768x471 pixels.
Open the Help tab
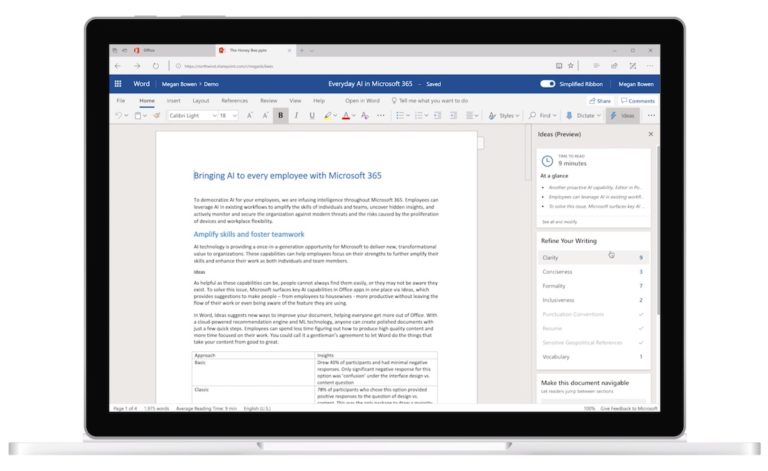[x=319, y=100]
